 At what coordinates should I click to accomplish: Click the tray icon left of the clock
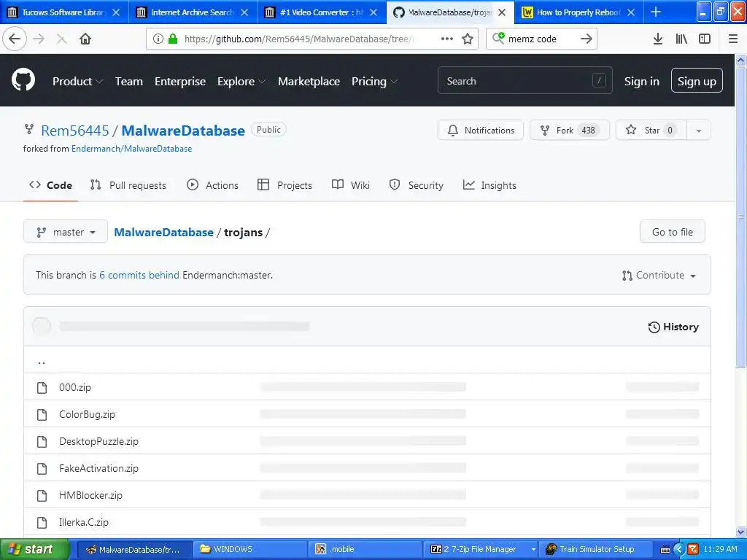coord(693,549)
